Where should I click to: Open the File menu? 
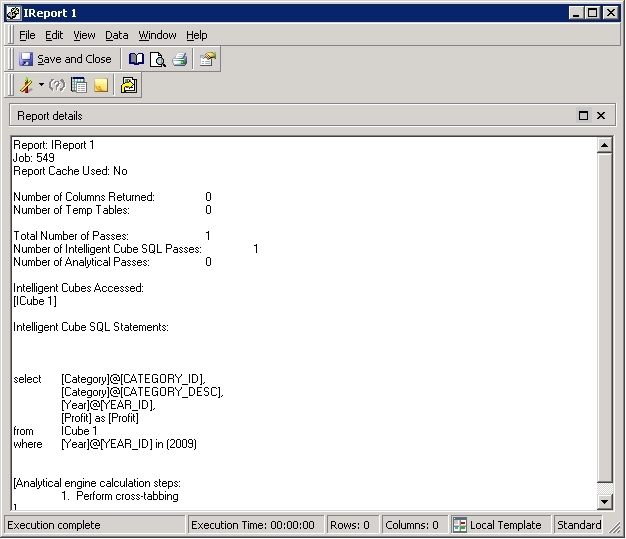[x=27, y=35]
